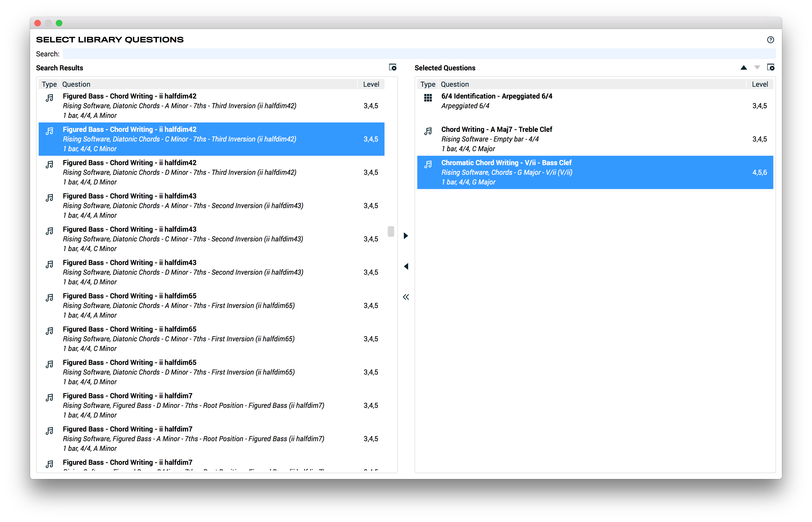Remove question with left arrow button
The image size is (812, 522).
(406, 266)
